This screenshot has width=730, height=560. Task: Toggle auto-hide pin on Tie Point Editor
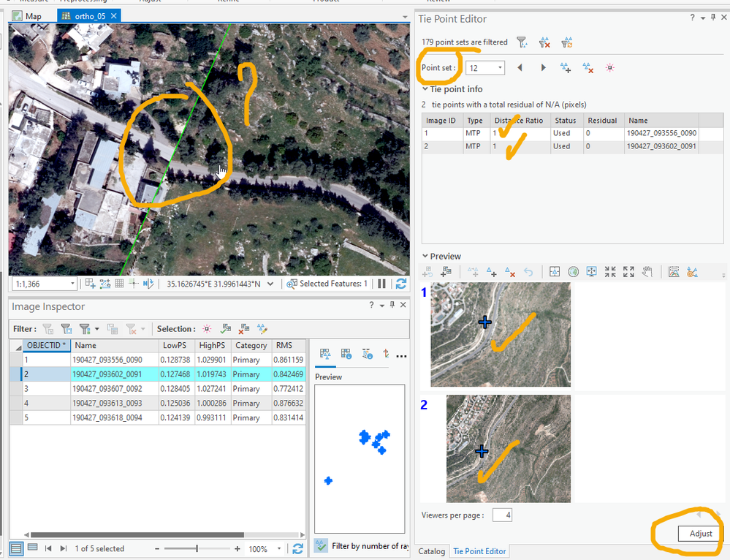[x=714, y=18]
